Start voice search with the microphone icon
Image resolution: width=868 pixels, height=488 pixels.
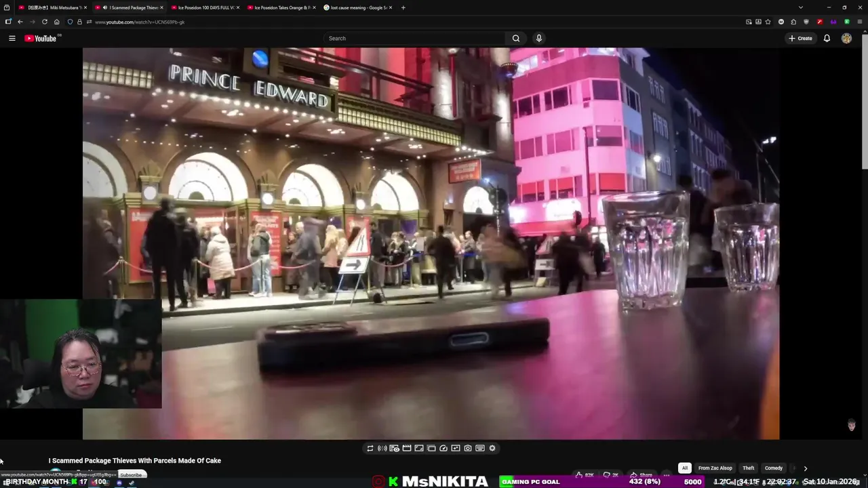539,39
